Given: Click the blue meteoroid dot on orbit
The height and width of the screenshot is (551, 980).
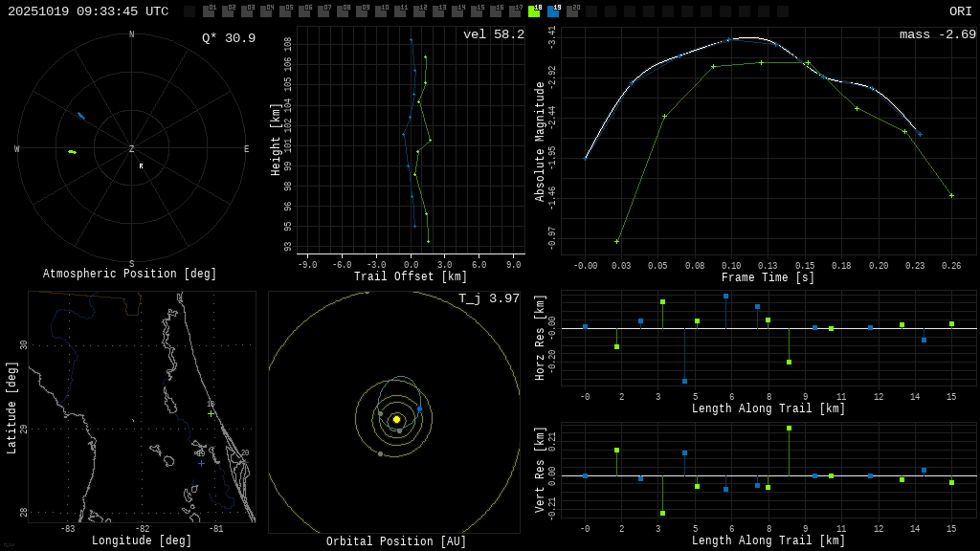Looking at the screenshot, I should pos(419,408).
